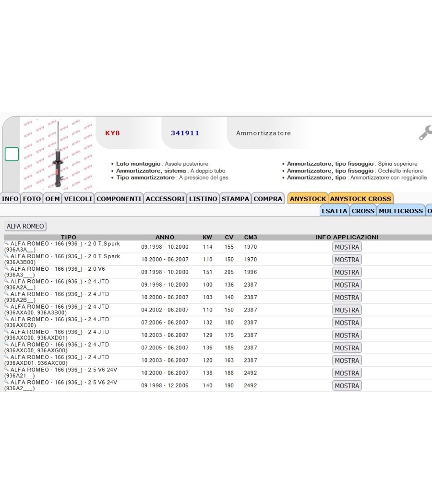Click the "A pressione del gas" spec line
Screen dimensions: 432x504
pos(172,178)
